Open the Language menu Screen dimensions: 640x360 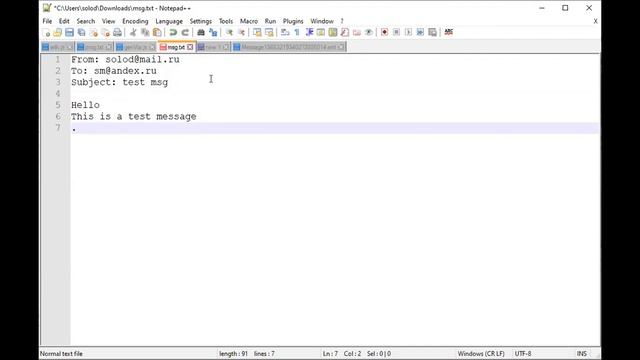click(x=169, y=21)
